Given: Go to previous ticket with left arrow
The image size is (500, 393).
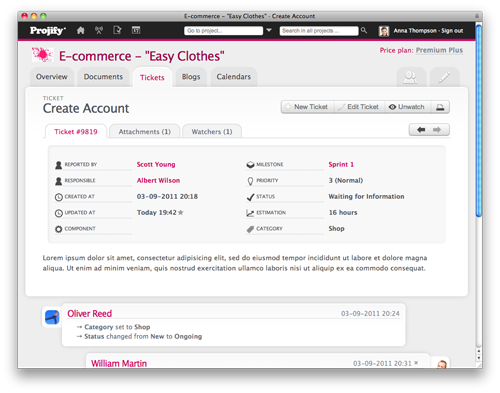Looking at the screenshot, I should click(x=421, y=130).
